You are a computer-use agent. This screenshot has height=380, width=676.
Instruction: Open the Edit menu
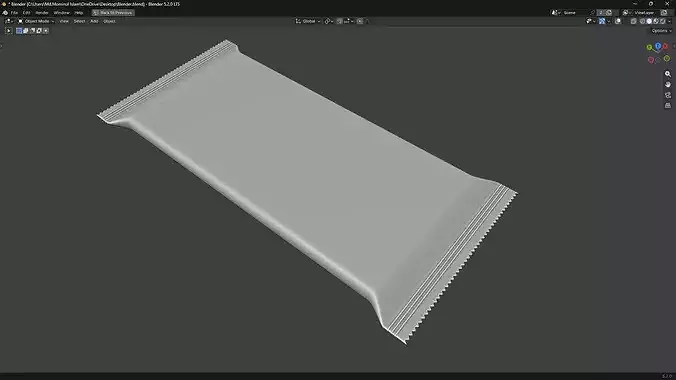[26, 13]
